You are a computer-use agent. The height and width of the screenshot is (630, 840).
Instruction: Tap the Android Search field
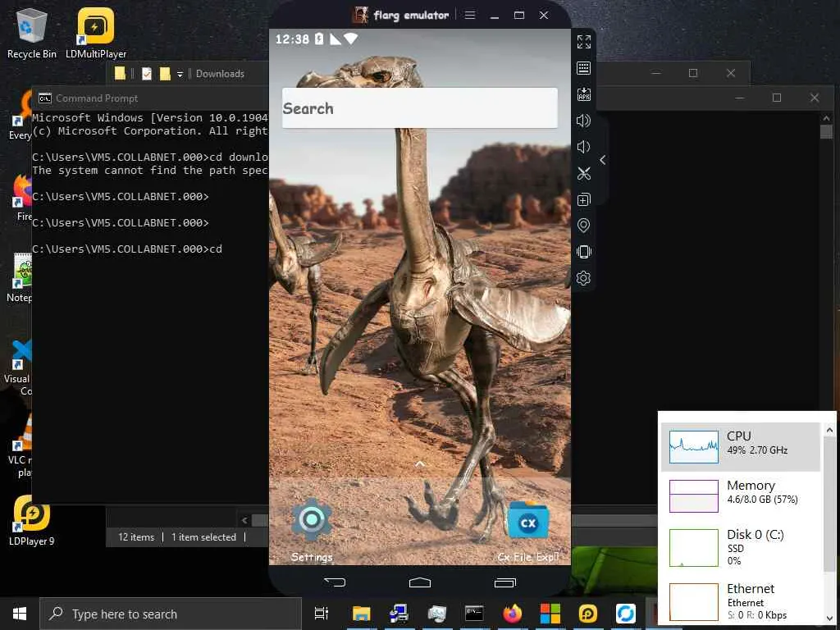(420, 108)
